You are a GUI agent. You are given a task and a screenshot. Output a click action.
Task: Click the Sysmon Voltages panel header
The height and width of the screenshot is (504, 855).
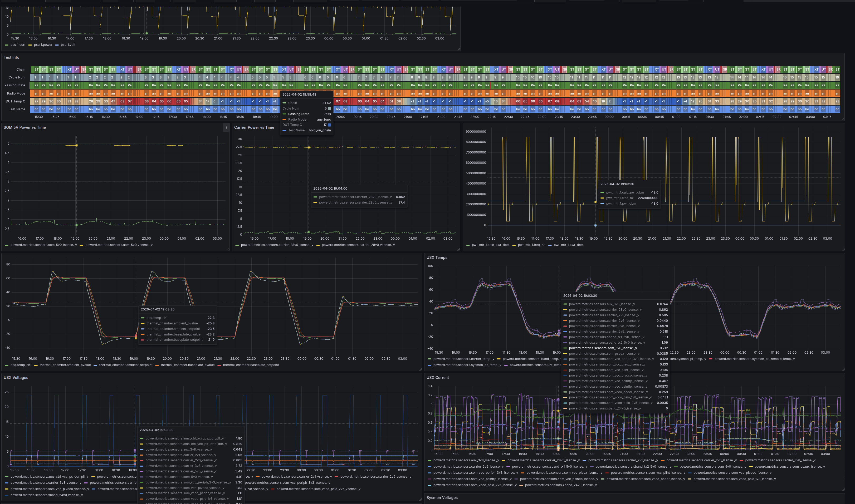point(442,498)
